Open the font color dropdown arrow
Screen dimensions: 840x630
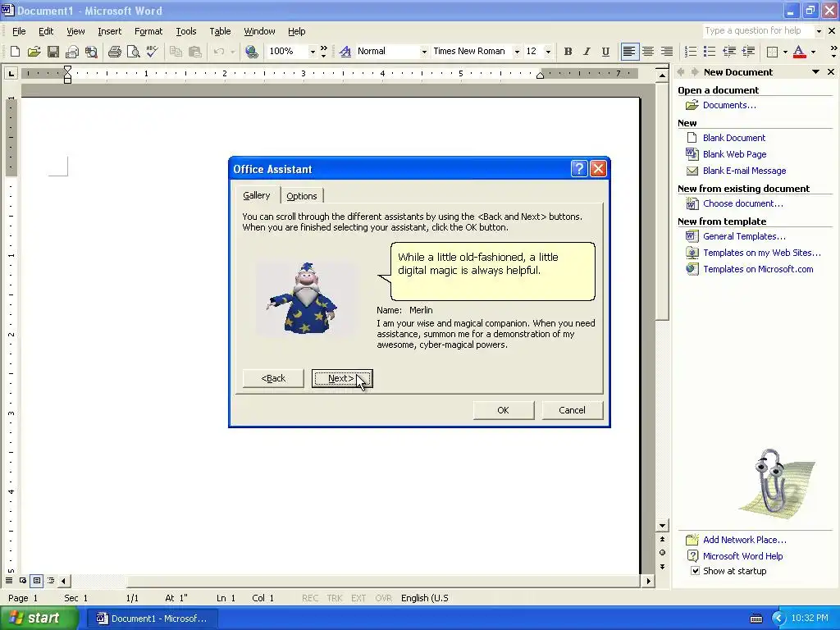point(813,52)
